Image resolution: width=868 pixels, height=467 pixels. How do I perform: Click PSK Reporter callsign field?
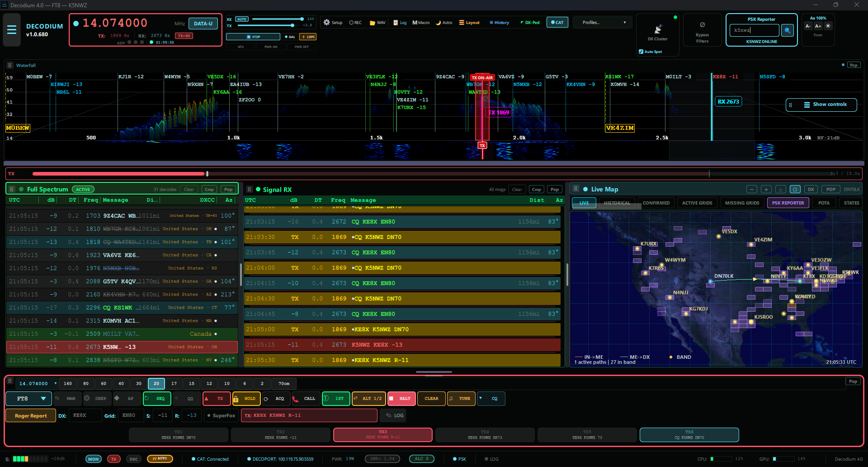click(x=754, y=30)
